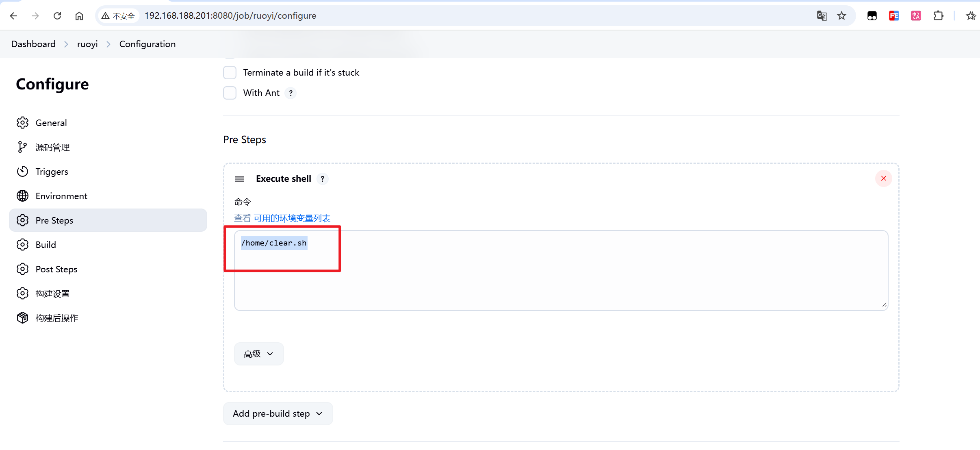The image size is (980, 450).
Task: Bookmark this page with the star icon
Action: [x=841, y=16]
